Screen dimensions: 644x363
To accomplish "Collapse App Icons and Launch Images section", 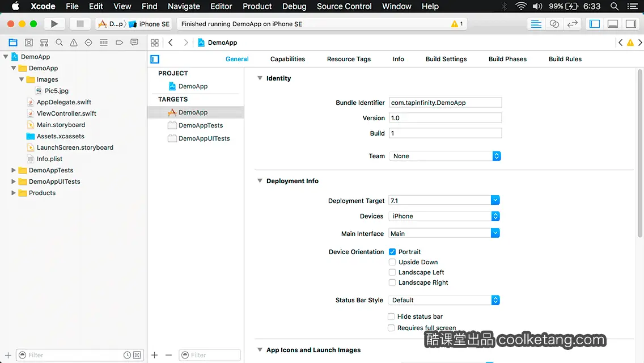I will 260,350.
